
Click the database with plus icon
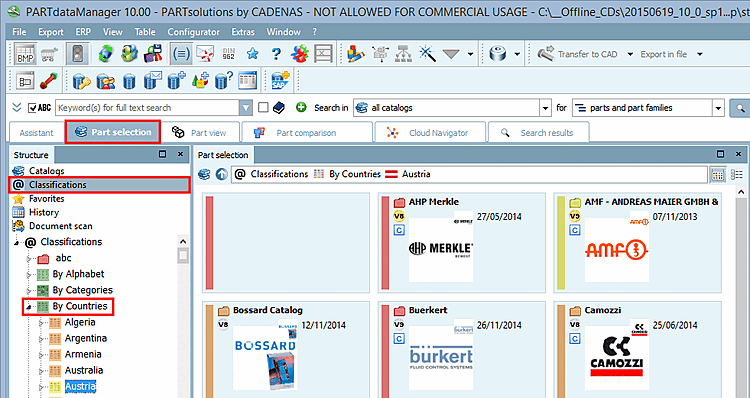(176, 80)
